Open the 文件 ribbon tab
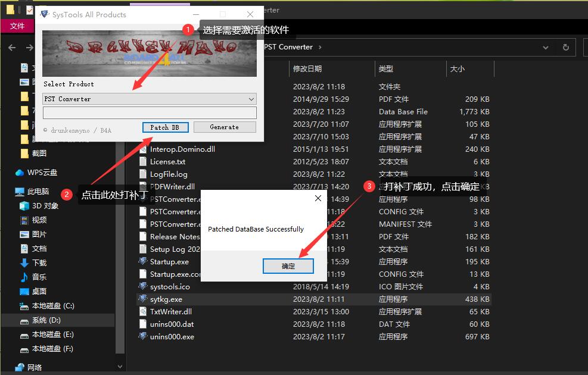The image size is (588, 375). (17, 26)
